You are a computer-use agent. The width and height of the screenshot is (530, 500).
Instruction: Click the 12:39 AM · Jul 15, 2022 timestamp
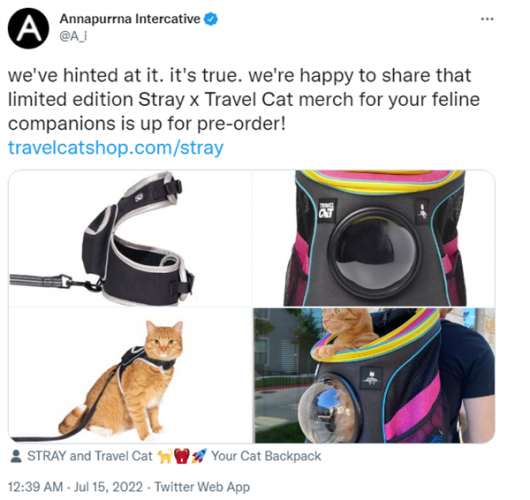click(x=75, y=487)
